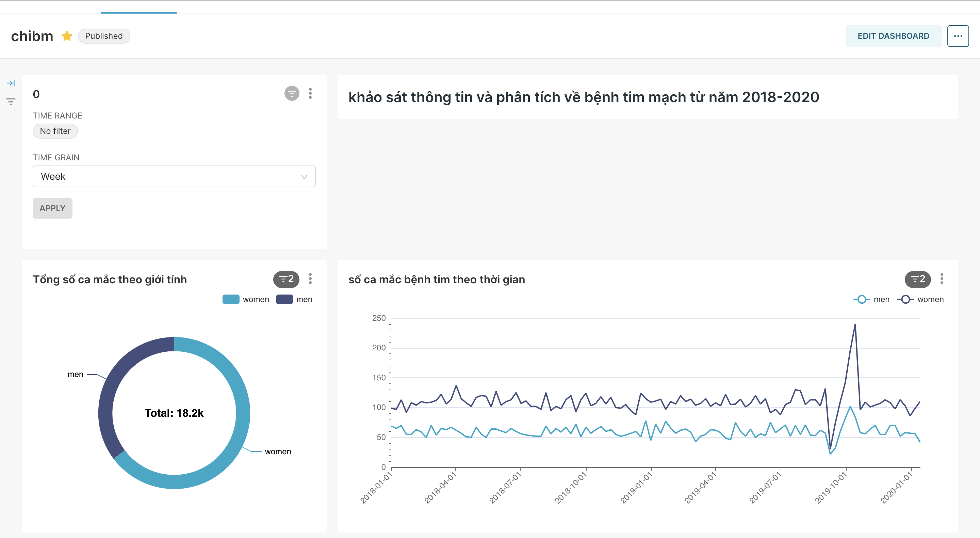The height and width of the screenshot is (538, 980).
Task: Open the Time Grain Week dropdown
Action: pos(174,176)
